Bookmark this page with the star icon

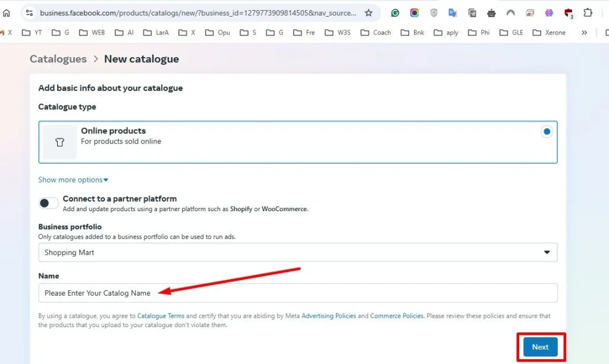(x=369, y=13)
